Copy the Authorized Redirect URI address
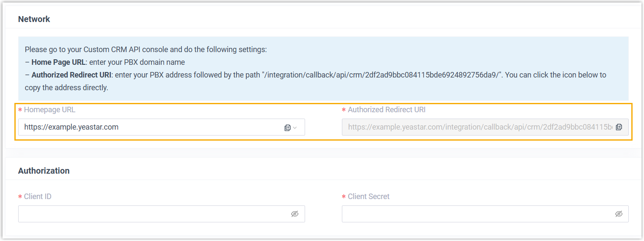Viewport: 644px width, 241px height. (x=619, y=127)
